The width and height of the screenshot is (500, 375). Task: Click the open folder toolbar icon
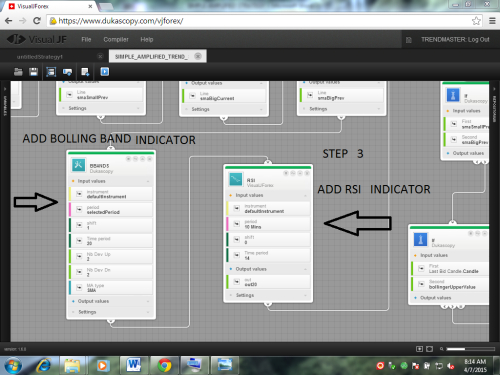coord(18,72)
